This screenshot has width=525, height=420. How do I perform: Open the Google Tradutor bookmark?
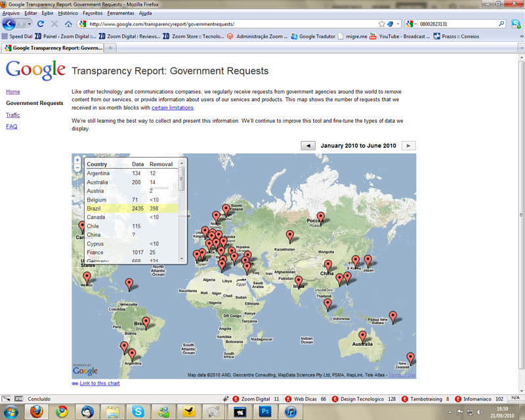pos(313,37)
